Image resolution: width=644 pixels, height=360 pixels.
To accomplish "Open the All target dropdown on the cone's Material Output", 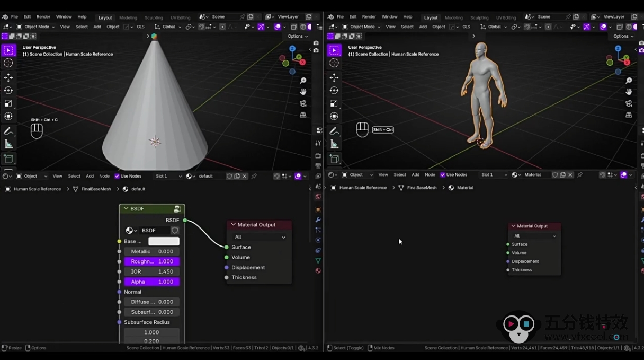I will pyautogui.click(x=260, y=237).
